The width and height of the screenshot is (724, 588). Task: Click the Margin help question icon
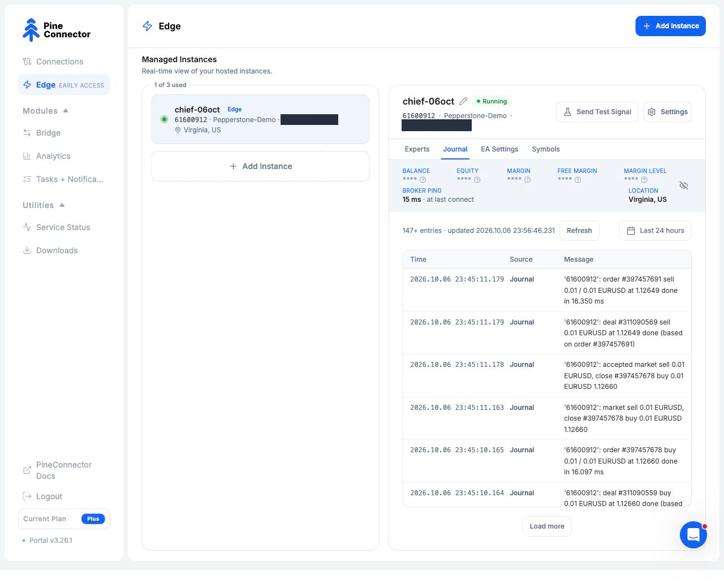pyautogui.click(x=527, y=180)
